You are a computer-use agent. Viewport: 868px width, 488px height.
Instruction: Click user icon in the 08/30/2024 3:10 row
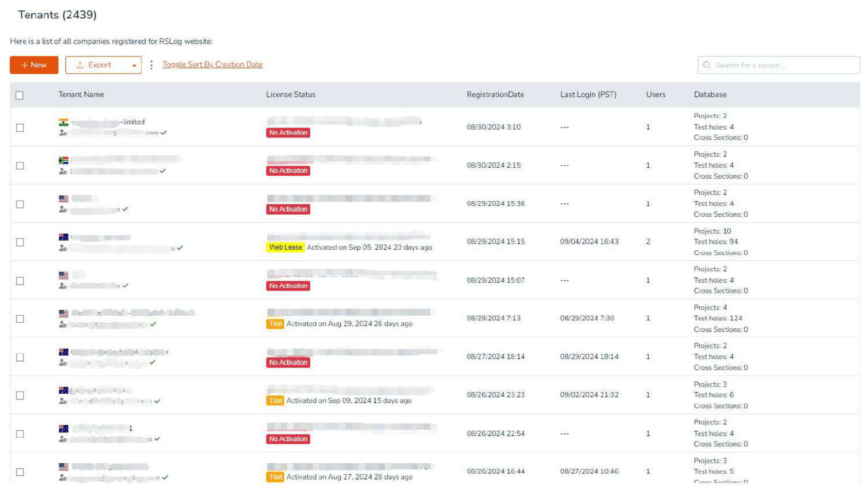coord(63,133)
